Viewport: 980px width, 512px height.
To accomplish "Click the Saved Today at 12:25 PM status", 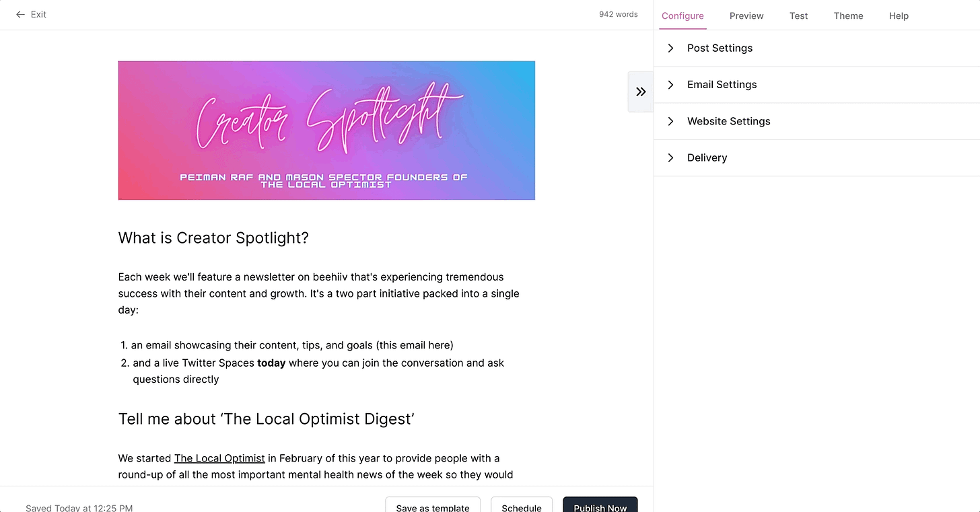I will tap(79, 508).
